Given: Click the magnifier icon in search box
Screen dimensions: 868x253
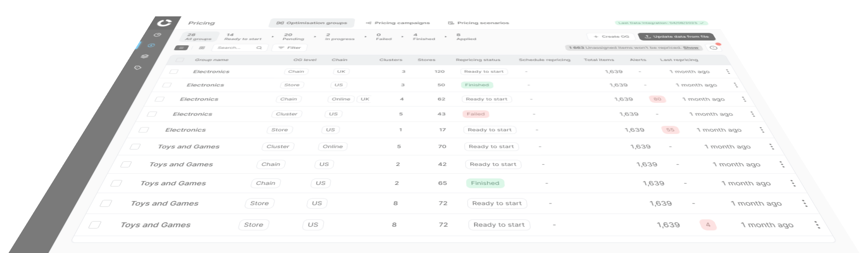Looking at the screenshot, I should point(259,48).
